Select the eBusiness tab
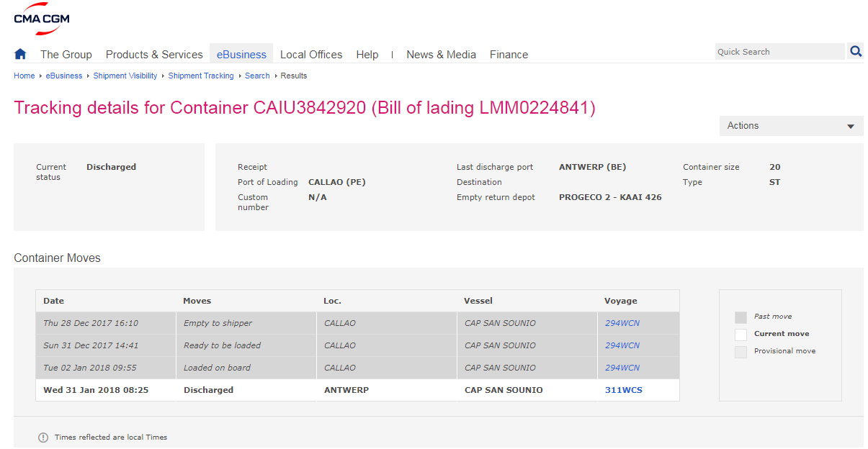868x449 pixels. 241,55
